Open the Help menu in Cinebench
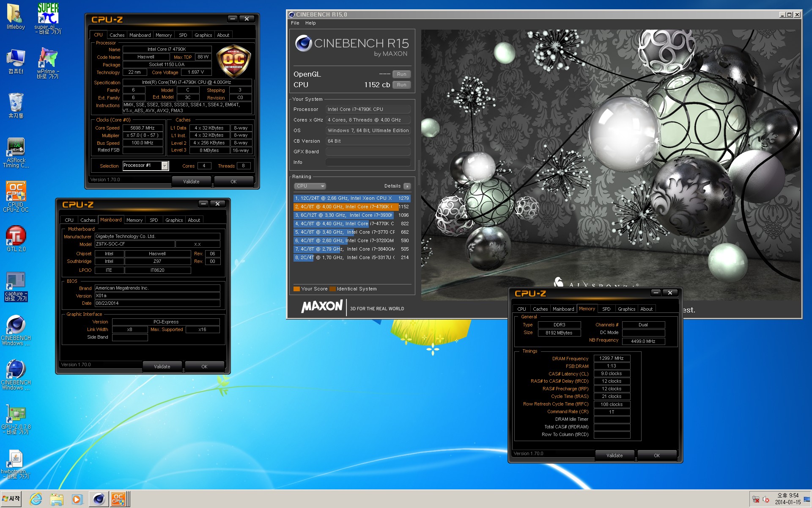 [310, 23]
